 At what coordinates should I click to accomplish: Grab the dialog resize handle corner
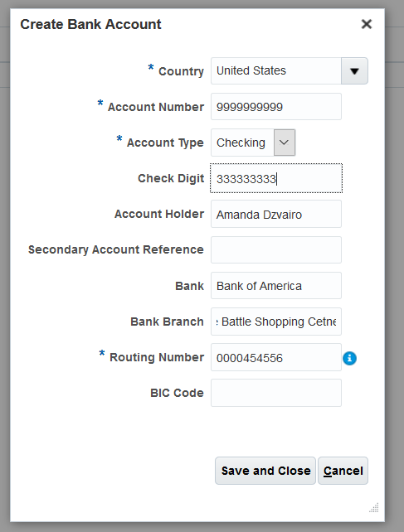coord(374,508)
